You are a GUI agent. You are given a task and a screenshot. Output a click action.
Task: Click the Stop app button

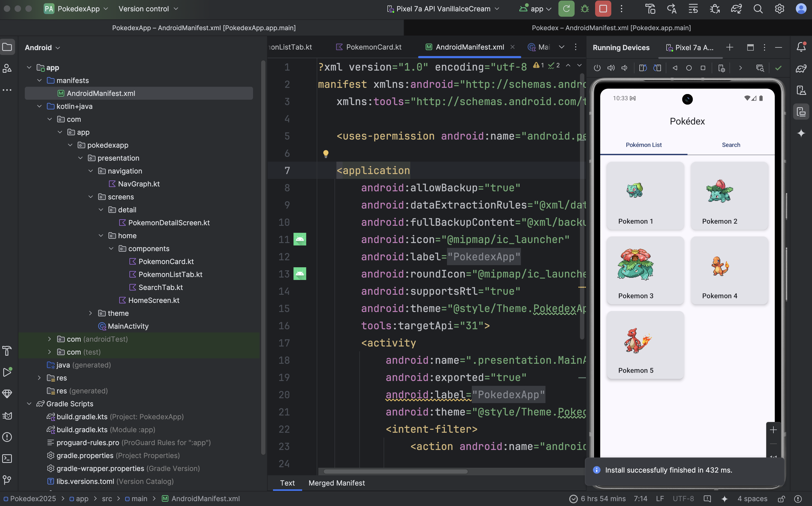[x=603, y=9]
